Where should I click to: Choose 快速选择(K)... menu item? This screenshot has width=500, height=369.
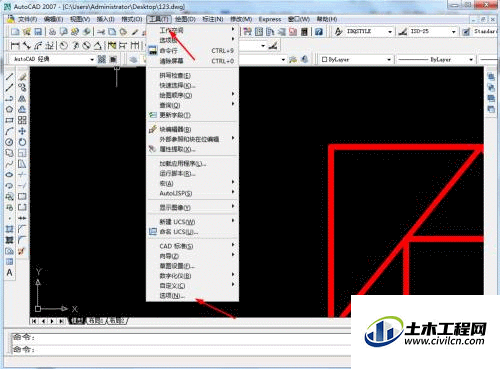193,86
